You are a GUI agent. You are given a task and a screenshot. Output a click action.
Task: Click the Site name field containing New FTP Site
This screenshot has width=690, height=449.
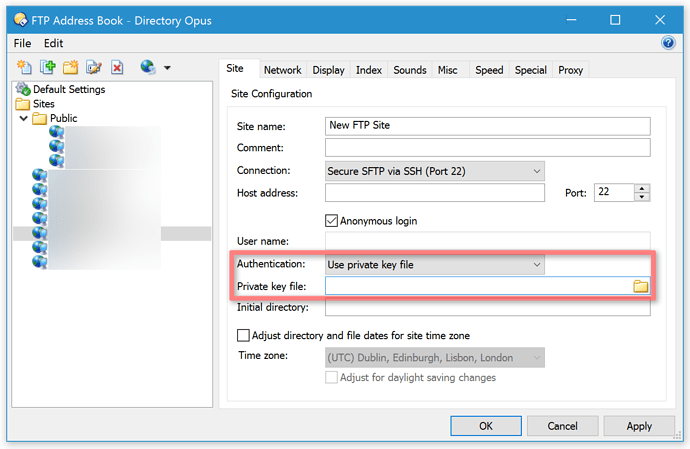(488, 126)
